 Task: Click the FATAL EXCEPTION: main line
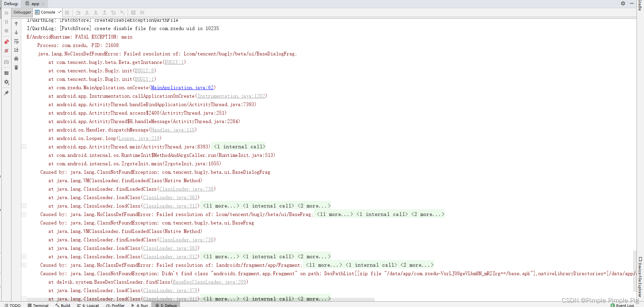[x=80, y=37]
